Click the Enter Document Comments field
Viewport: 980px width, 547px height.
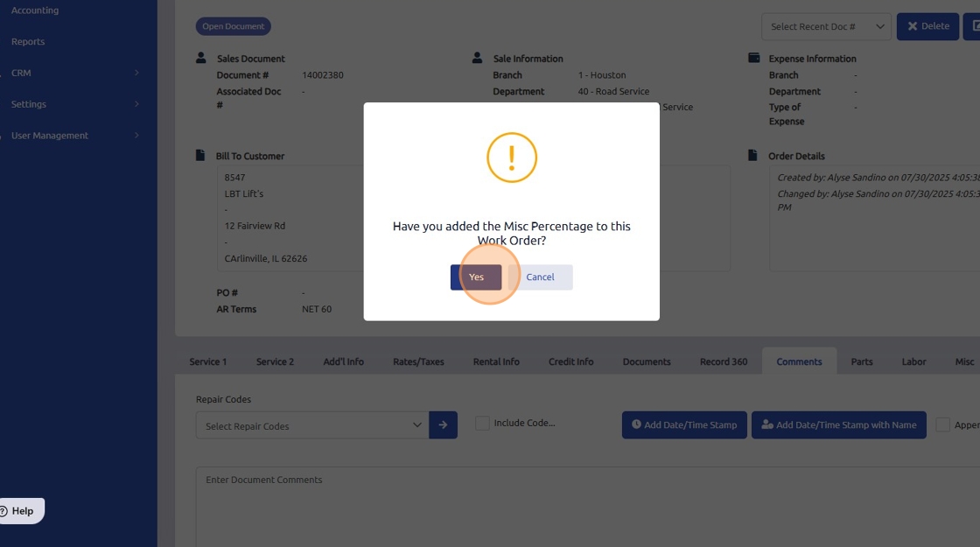(587, 507)
